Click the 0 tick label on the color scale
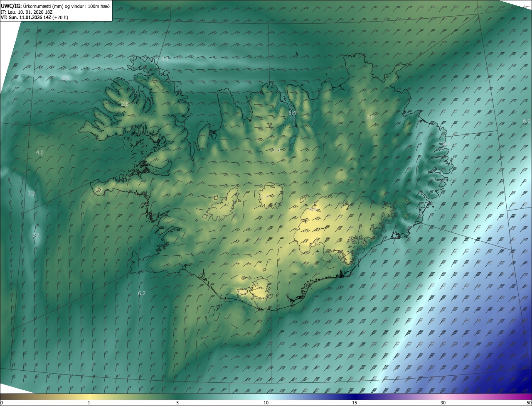The image size is (532, 406). tap(2, 403)
